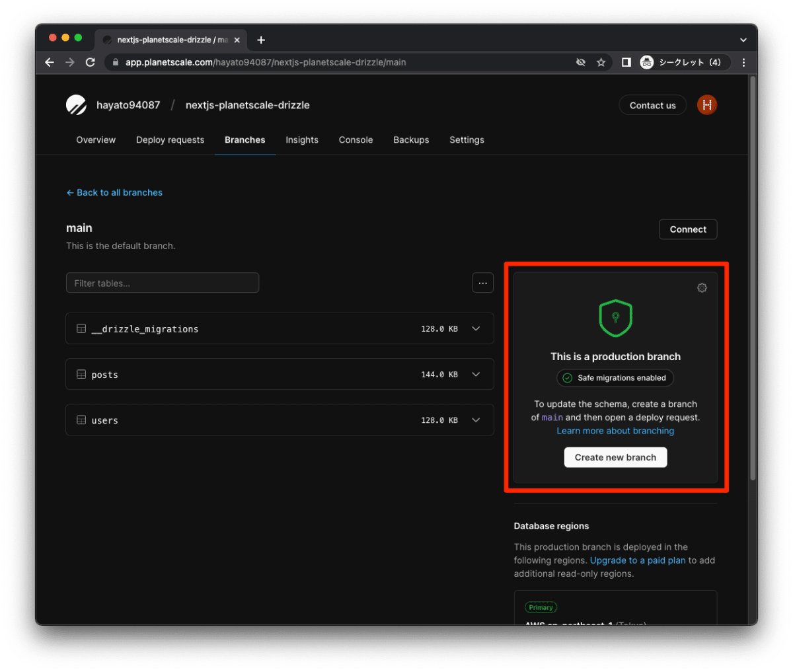Open the more options ellipsis button
Screen dimensions: 793x672
(x=482, y=283)
